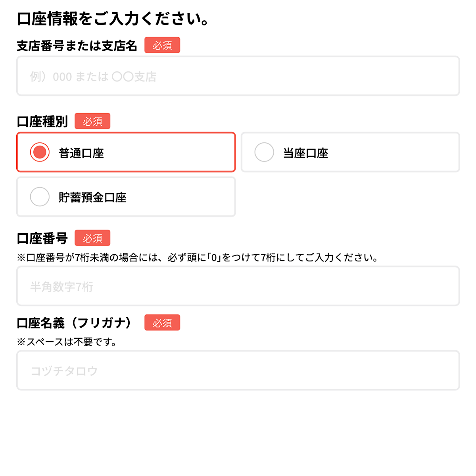The height and width of the screenshot is (476, 476).
Task: Click the 口座名義（フリガナ） label
Action: click(x=75, y=323)
